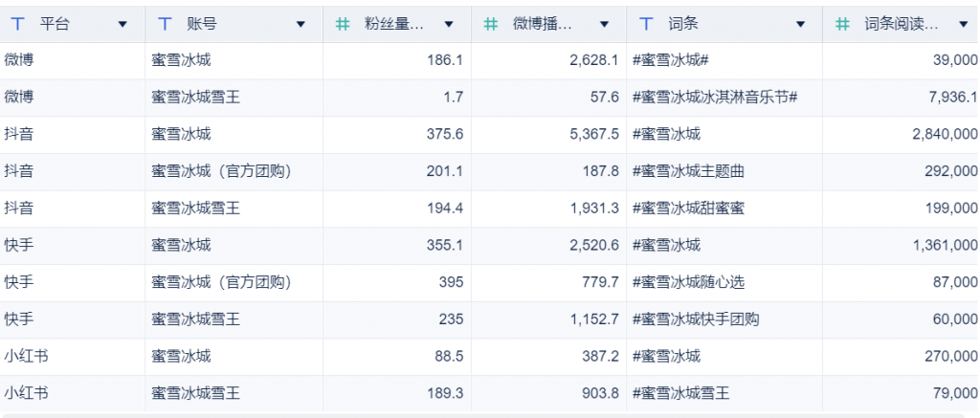Click the 粉丝量 value 189.3

point(445,393)
